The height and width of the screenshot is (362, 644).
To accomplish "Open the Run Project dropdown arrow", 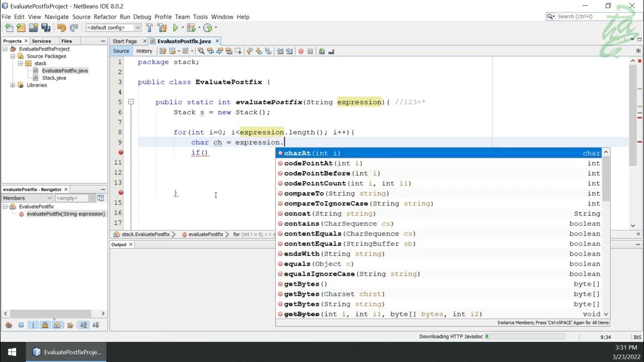I will 183,28.
